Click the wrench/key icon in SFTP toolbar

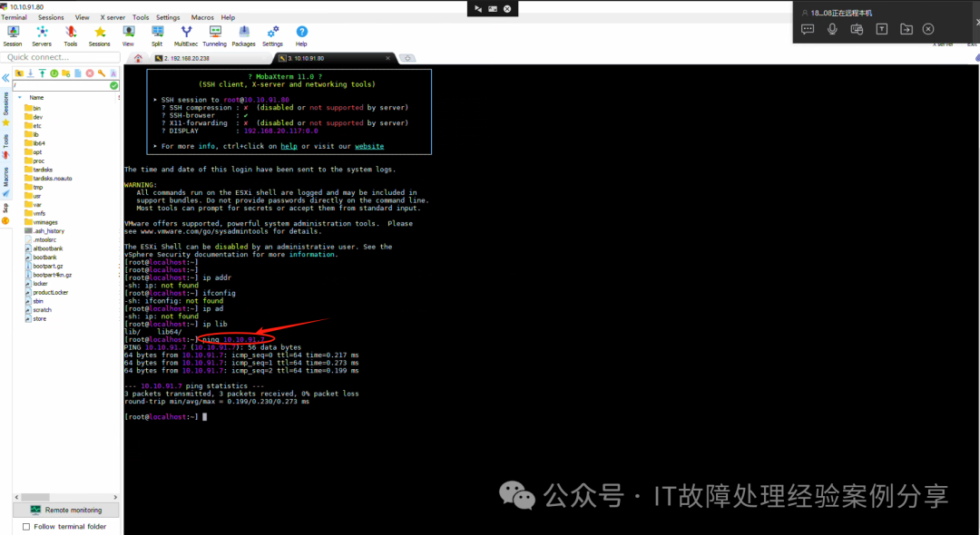[102, 73]
